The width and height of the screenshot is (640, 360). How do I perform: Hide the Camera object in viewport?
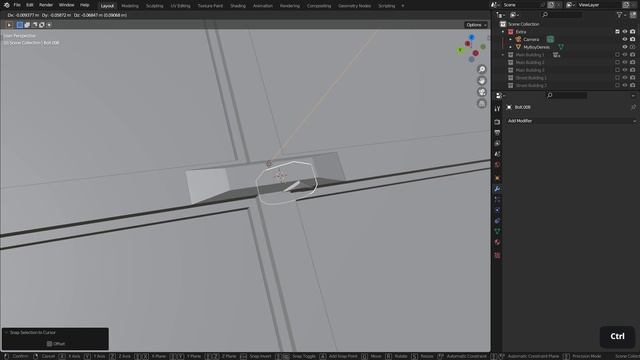tap(625, 40)
